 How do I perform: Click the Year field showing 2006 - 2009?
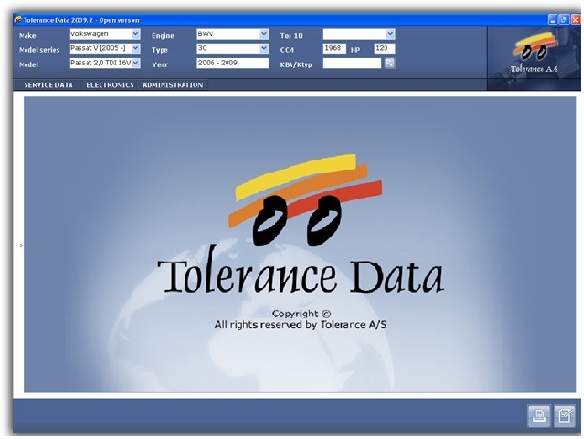point(232,63)
